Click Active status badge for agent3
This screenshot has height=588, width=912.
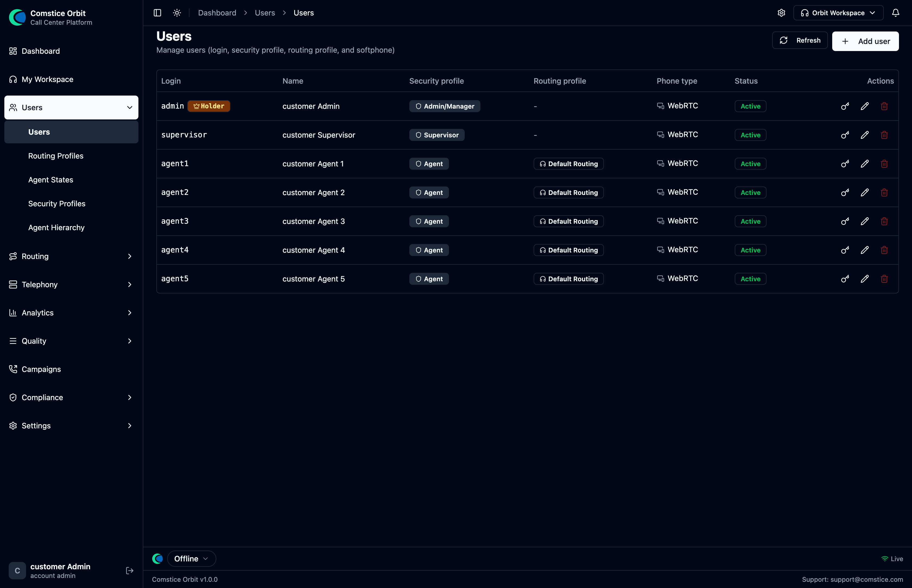(x=750, y=221)
